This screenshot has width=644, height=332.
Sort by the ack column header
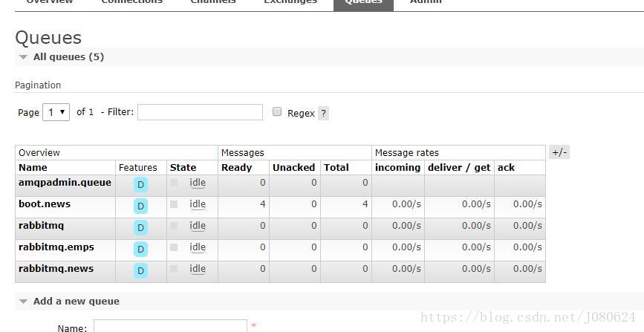point(506,168)
